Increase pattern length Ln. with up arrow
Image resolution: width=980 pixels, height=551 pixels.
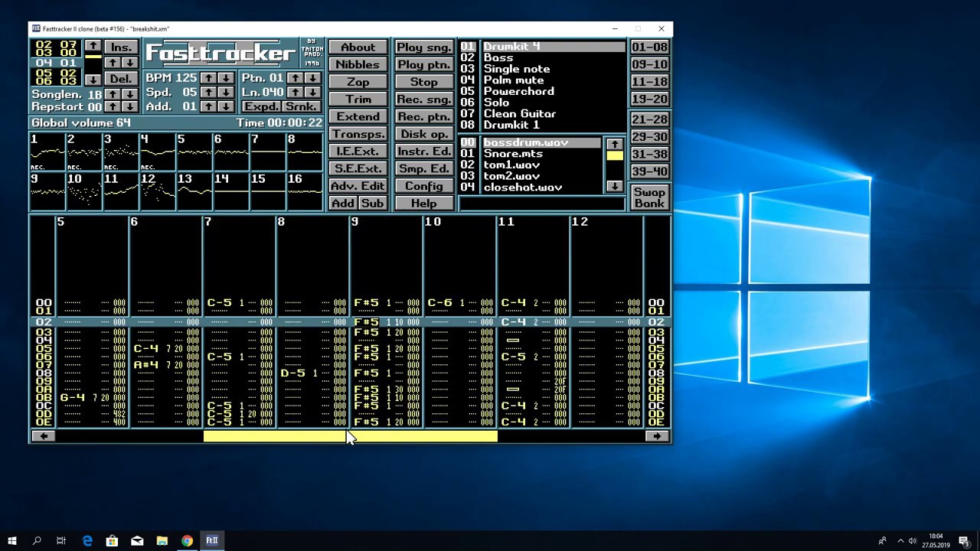tap(295, 92)
